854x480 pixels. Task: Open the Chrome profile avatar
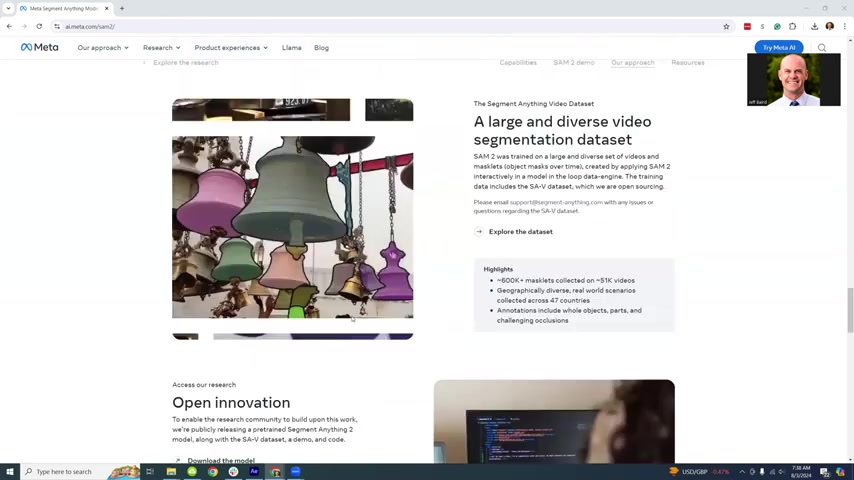829,26
